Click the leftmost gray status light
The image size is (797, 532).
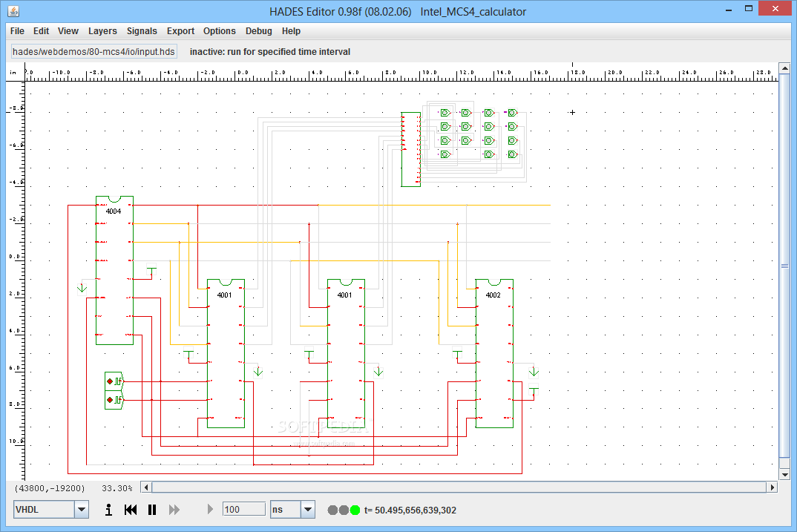pos(332,510)
